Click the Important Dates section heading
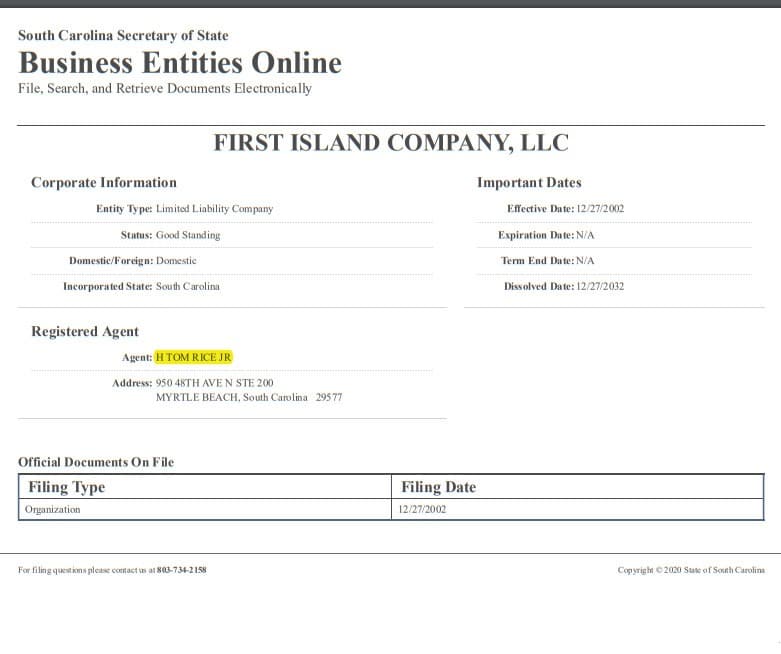Viewport: 781px width, 654px height. (x=529, y=182)
